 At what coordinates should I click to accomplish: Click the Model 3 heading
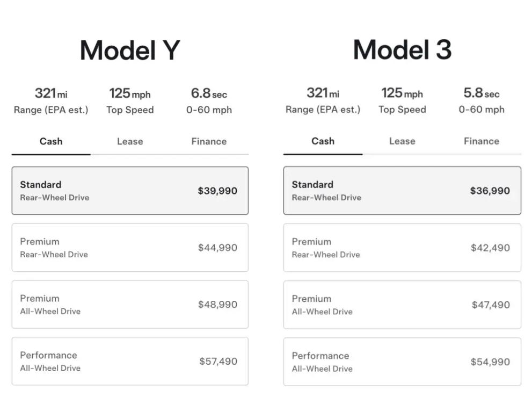click(x=402, y=50)
